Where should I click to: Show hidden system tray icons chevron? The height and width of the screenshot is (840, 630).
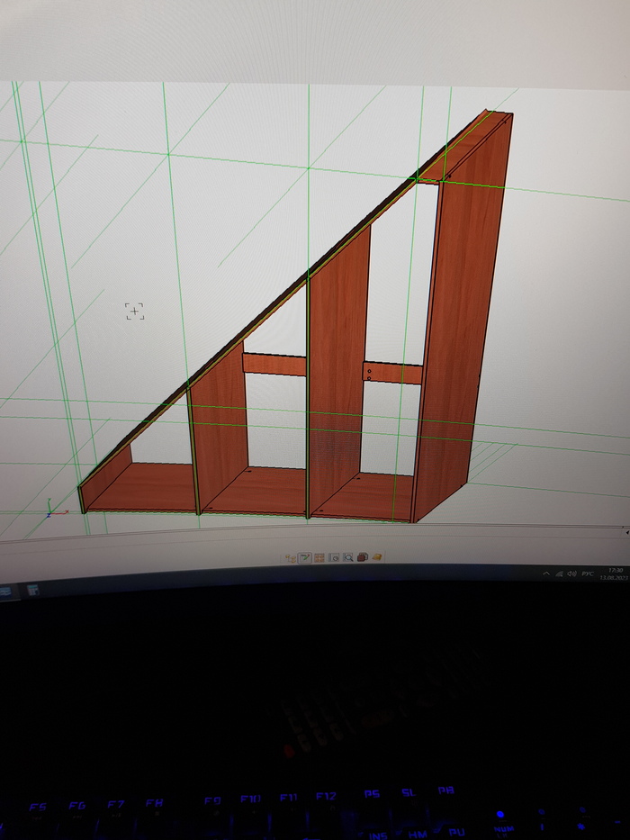coord(546,574)
